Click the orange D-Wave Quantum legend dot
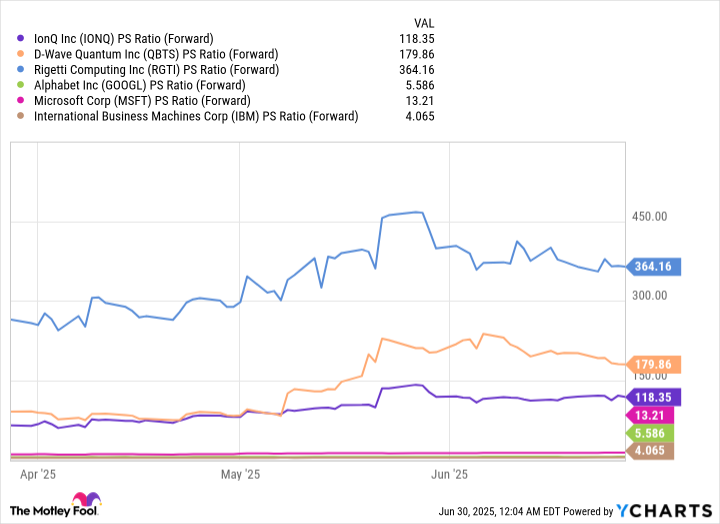Viewport: 720px width, 524px height. click(21, 54)
